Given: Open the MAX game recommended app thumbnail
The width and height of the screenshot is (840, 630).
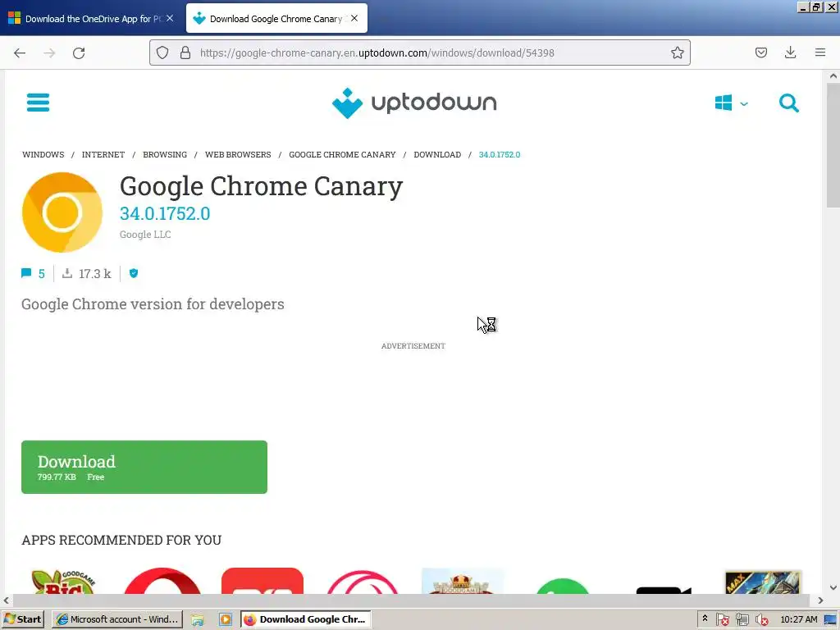Looking at the screenshot, I should tap(762, 582).
